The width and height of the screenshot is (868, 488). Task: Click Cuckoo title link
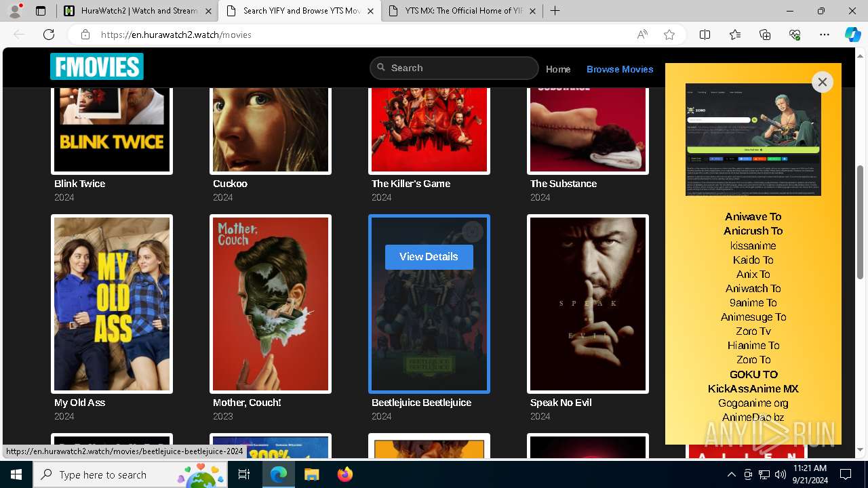click(230, 184)
